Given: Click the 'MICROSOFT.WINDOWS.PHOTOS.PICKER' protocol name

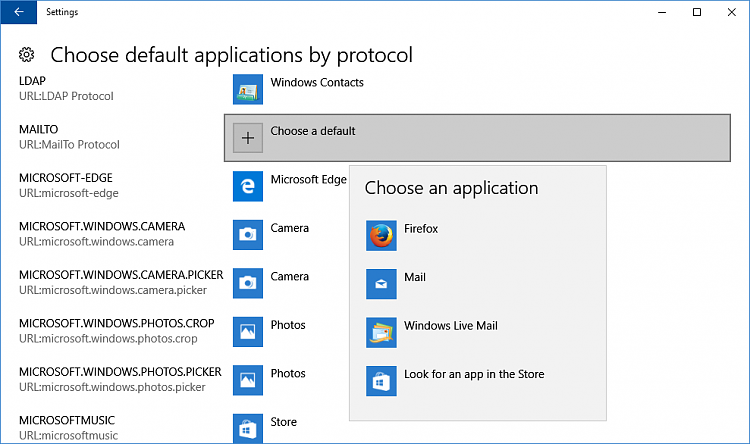Looking at the screenshot, I should pos(121,372).
